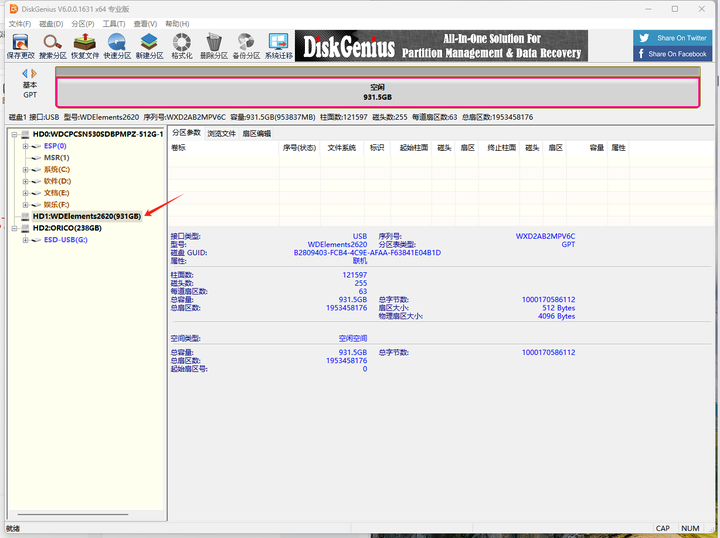720x538 pixels.
Task: Expand the ESD-USB(G:) partition node
Action: [25, 240]
